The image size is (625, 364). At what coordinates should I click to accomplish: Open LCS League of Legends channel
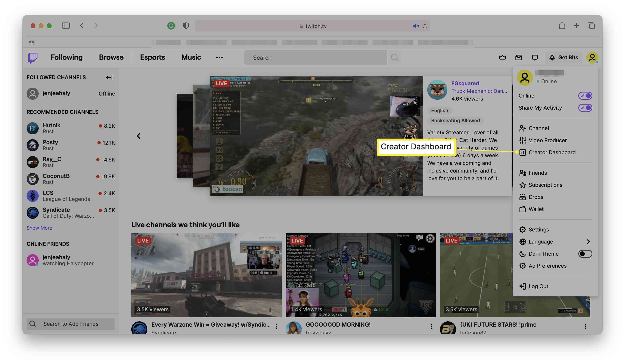coord(71,196)
